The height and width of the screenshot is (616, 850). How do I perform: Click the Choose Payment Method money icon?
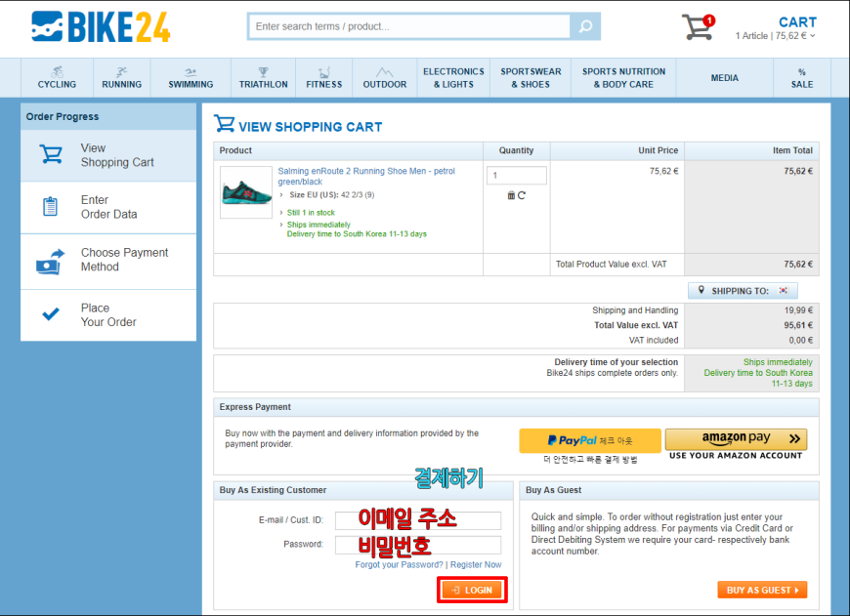(x=51, y=261)
